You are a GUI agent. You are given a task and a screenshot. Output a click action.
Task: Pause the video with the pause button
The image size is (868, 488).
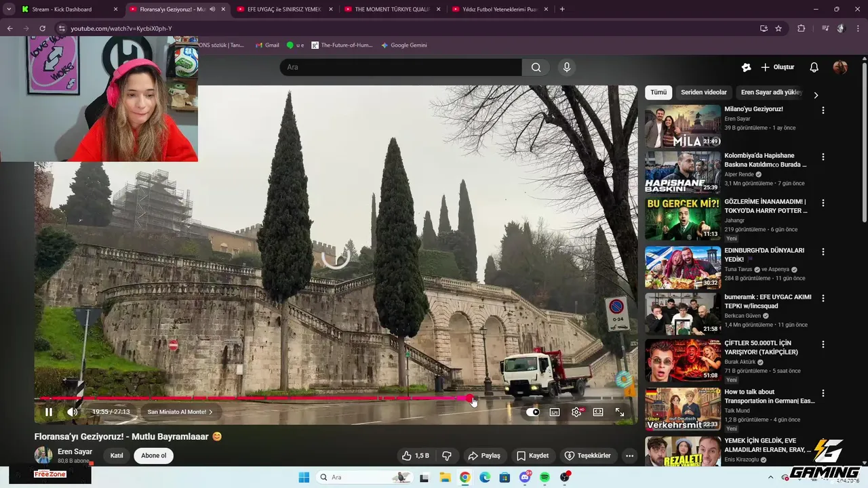pos(49,412)
